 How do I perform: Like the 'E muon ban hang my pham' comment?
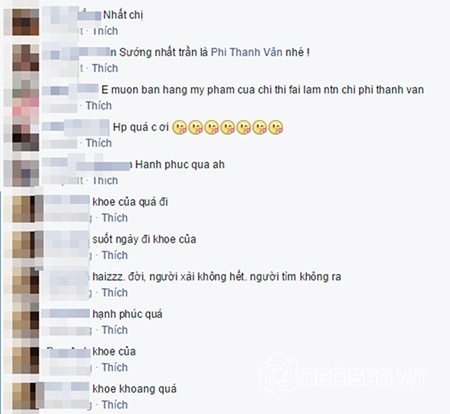(x=99, y=106)
